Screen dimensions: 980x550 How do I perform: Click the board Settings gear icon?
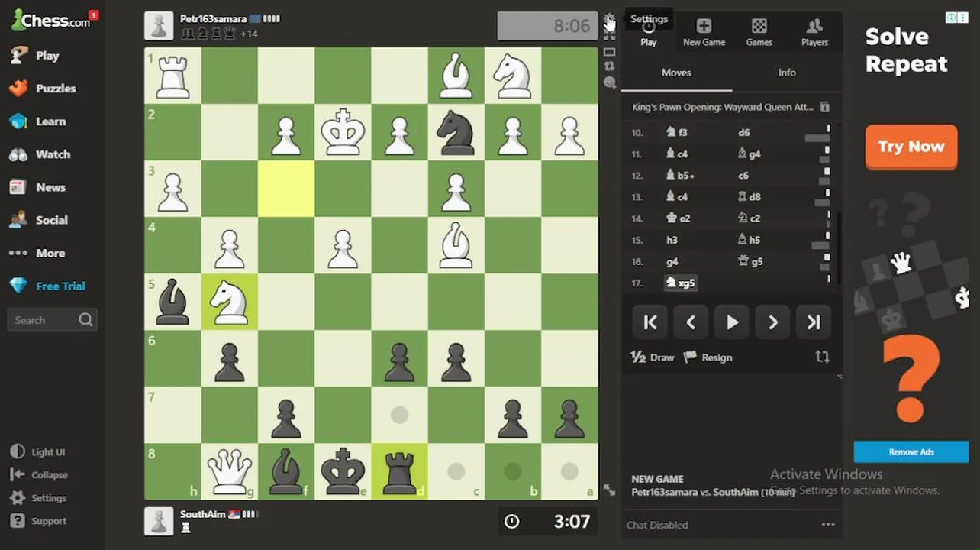pos(609,20)
